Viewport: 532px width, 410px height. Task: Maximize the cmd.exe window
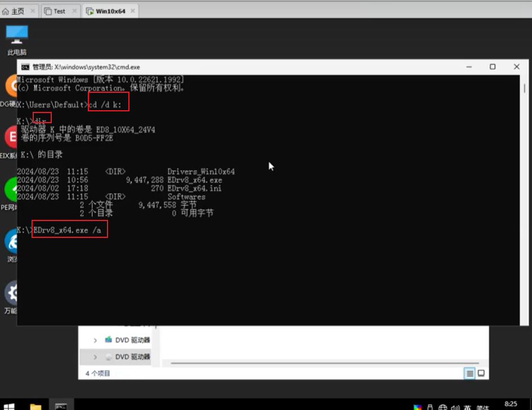(x=493, y=67)
